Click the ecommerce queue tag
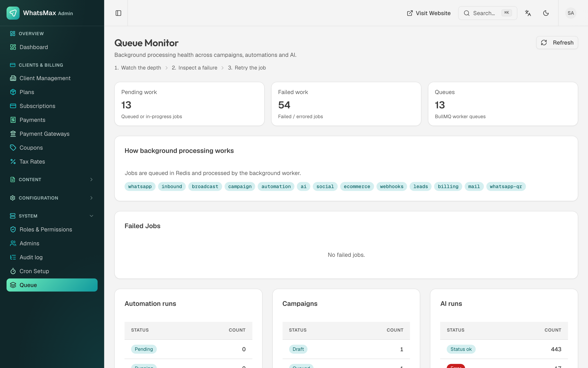This screenshot has width=588, height=368. click(357, 186)
